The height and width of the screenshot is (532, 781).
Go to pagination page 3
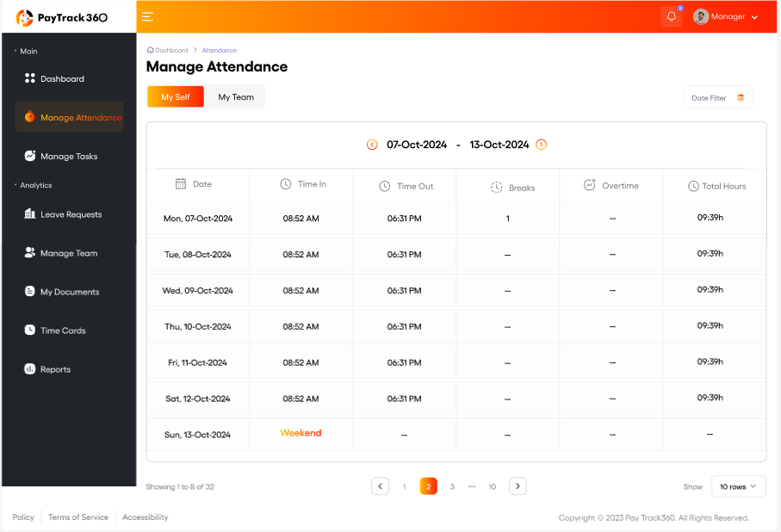coord(452,486)
